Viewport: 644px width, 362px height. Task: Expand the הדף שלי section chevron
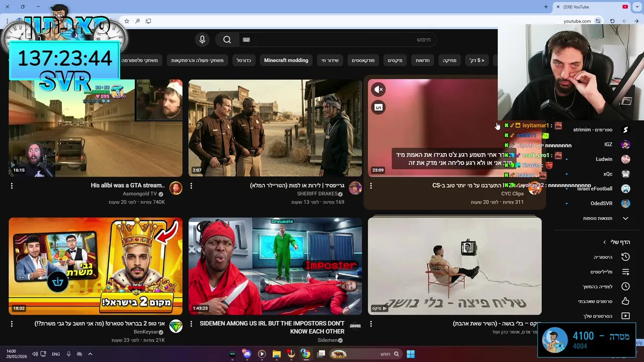[x=605, y=242]
